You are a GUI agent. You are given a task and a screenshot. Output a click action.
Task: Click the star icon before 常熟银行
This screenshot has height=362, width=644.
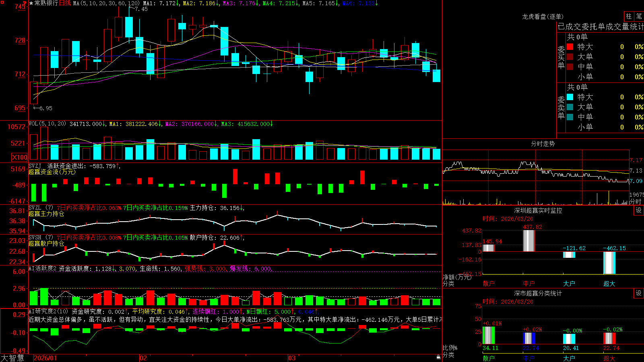click(31, 3)
